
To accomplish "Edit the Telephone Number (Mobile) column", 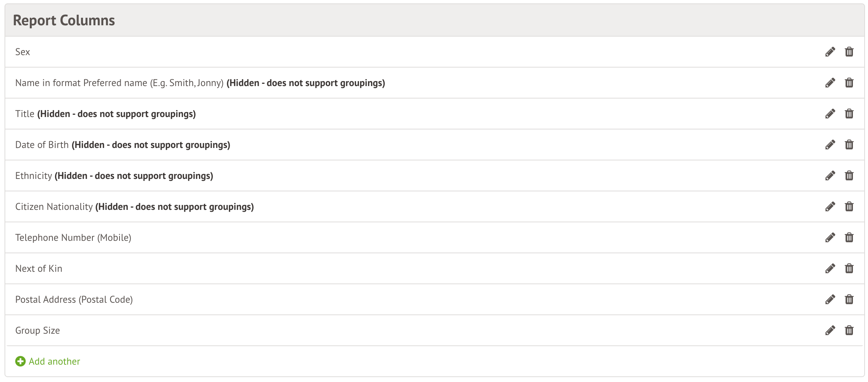I will [x=830, y=237].
